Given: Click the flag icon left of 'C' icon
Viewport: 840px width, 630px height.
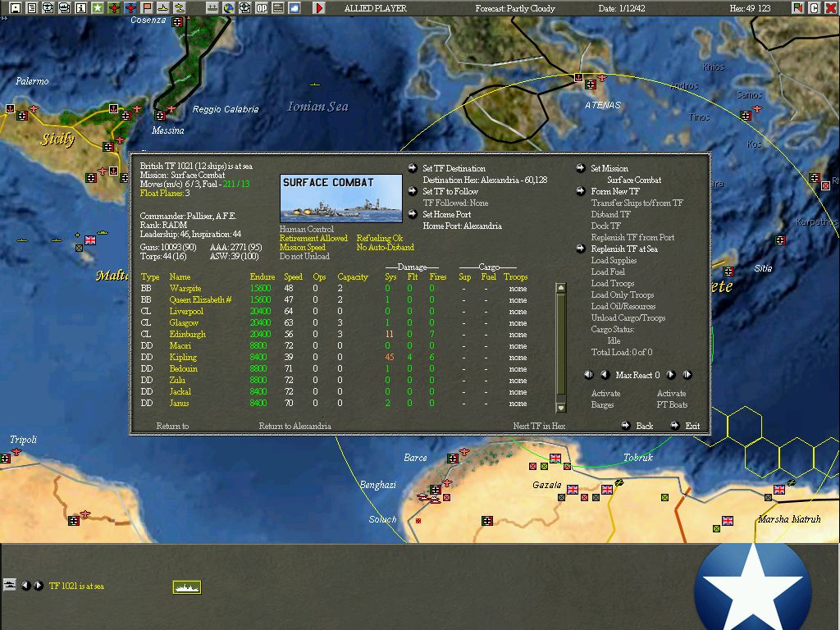Looking at the screenshot, I should [797, 7].
